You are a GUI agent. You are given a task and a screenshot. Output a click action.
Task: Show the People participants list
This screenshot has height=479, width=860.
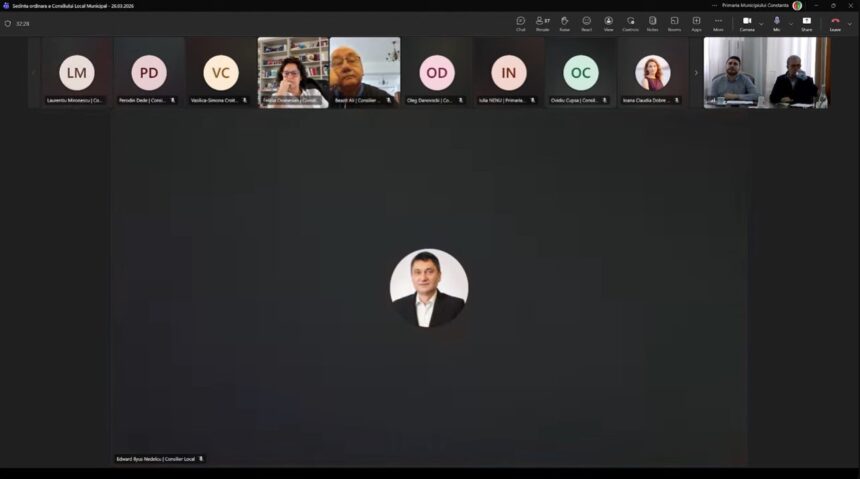pos(542,23)
